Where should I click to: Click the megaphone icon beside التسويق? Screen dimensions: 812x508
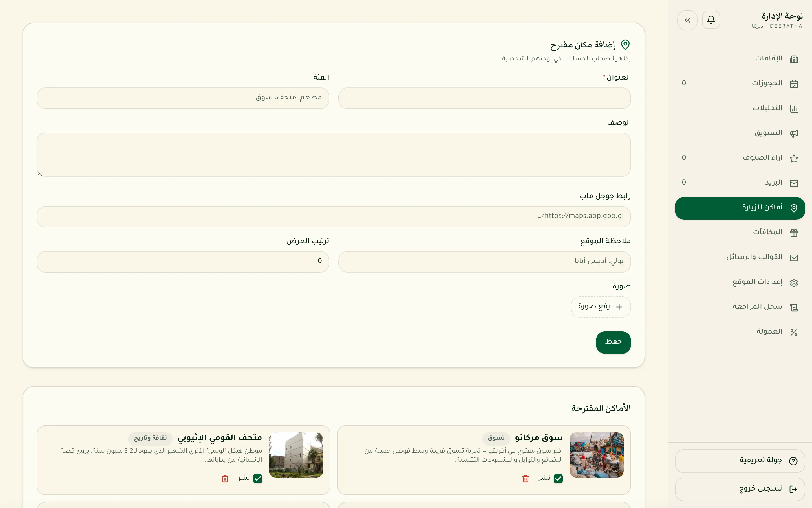tap(794, 134)
